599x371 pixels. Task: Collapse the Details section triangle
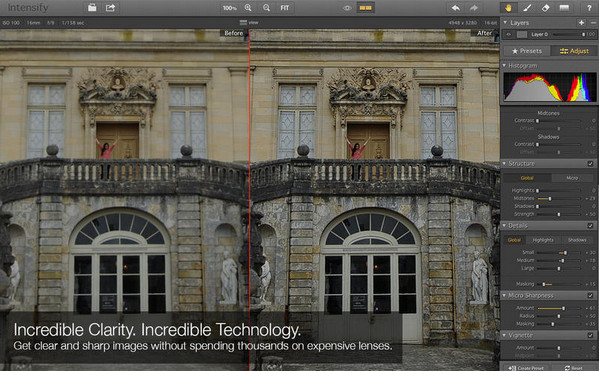505,226
